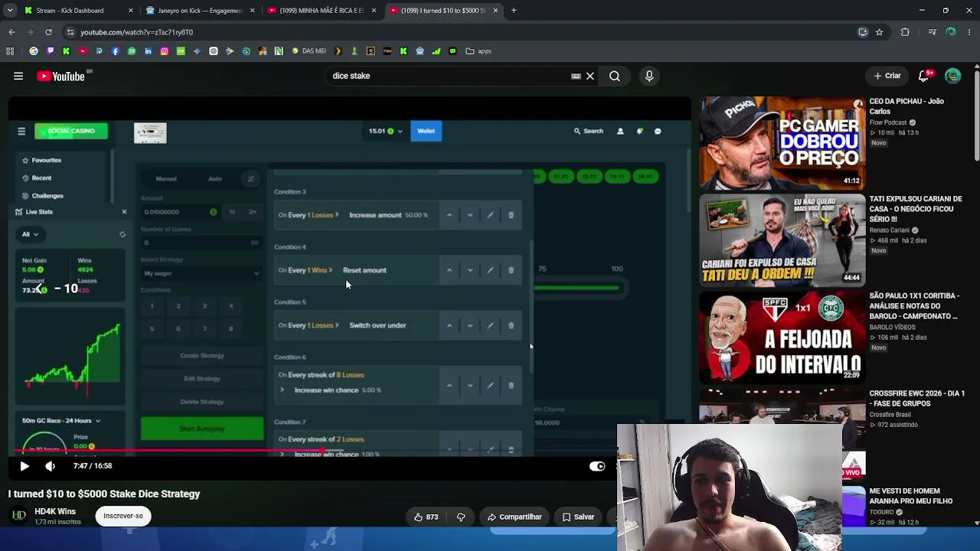The image size is (980, 551).
Task: Open the Criar create menu
Action: [x=887, y=76]
